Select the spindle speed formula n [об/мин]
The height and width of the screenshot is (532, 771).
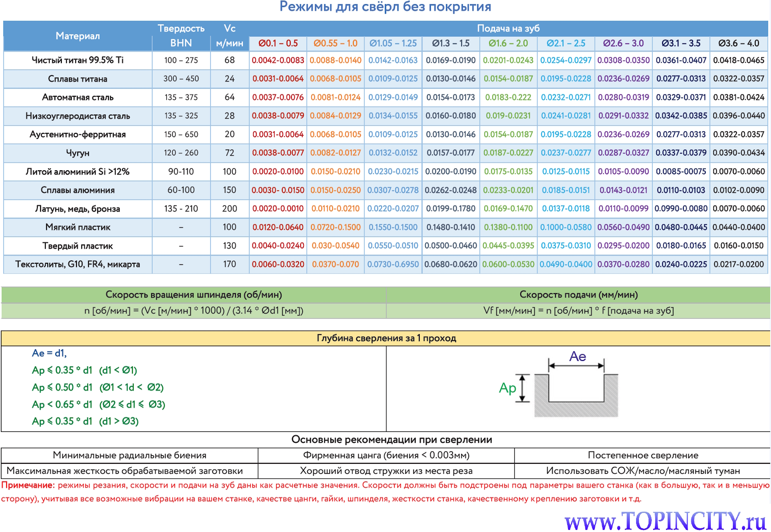pos(193,311)
